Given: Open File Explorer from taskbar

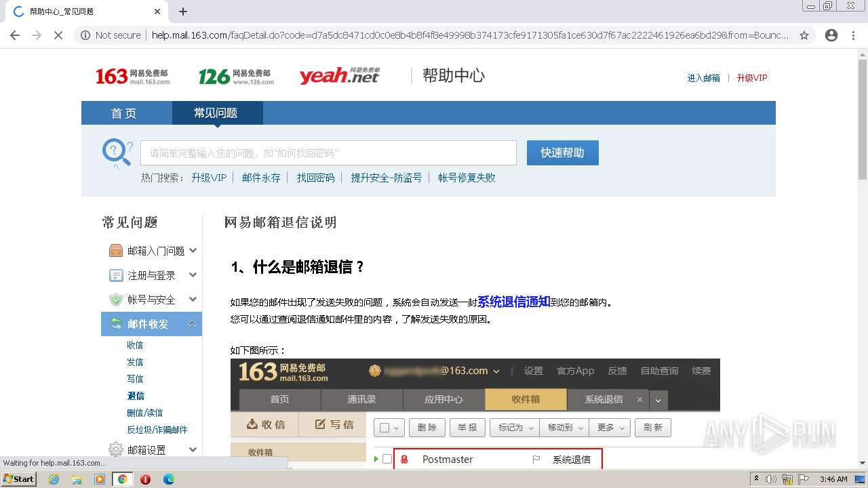Looking at the screenshot, I should click(x=77, y=479).
